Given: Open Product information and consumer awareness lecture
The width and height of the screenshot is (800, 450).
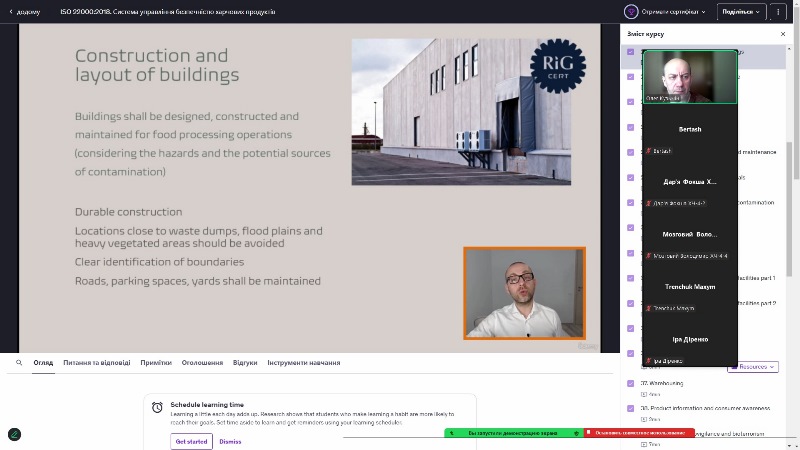Looking at the screenshot, I should coord(706,408).
